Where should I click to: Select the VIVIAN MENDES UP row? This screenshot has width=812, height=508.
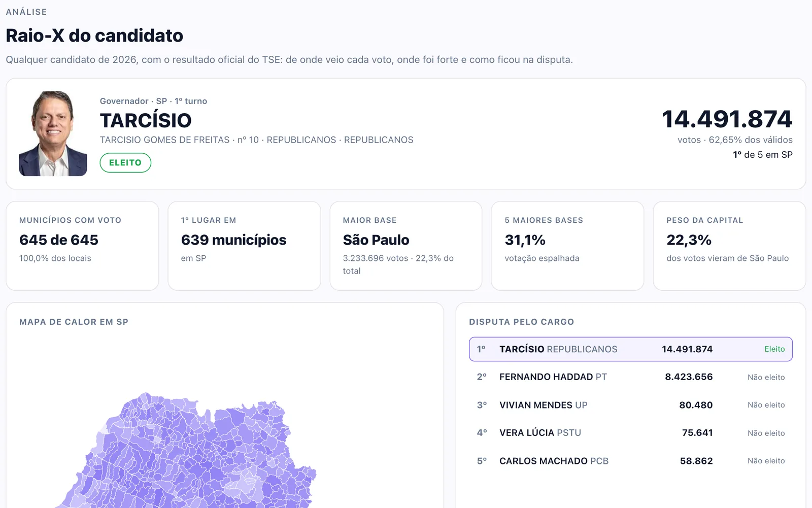(630, 405)
